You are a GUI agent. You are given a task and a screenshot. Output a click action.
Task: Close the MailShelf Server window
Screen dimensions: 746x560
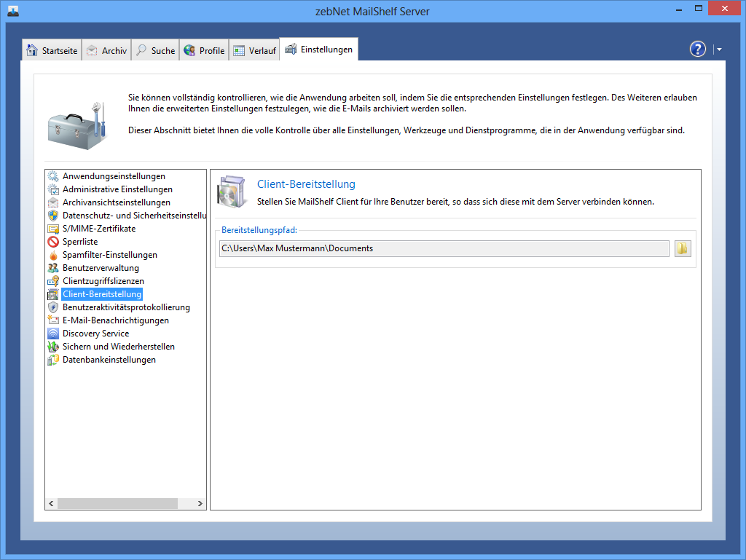(x=725, y=9)
